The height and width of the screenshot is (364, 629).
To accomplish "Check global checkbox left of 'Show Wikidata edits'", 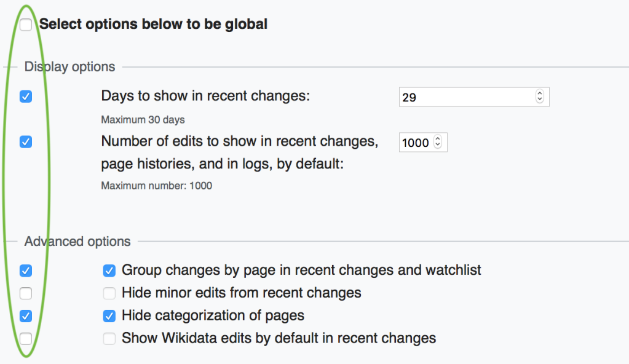I will tap(26, 339).
